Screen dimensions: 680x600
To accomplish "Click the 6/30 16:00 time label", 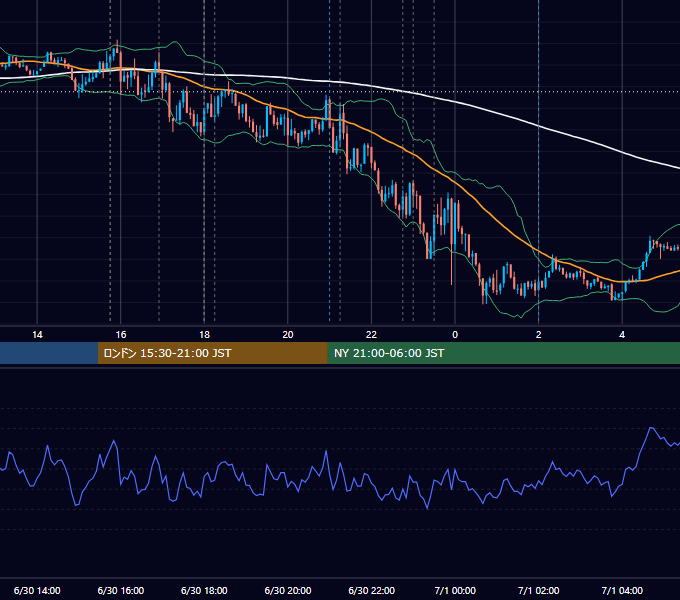I will click(x=121, y=590).
